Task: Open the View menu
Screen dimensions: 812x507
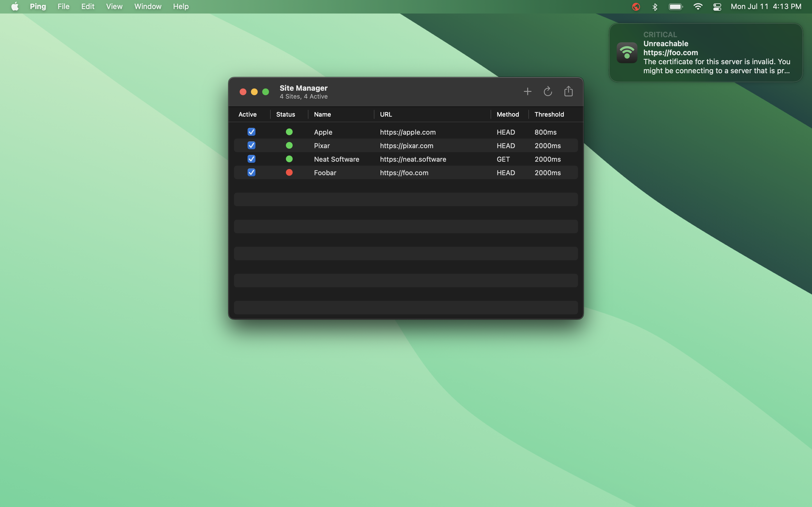Action: tap(114, 7)
